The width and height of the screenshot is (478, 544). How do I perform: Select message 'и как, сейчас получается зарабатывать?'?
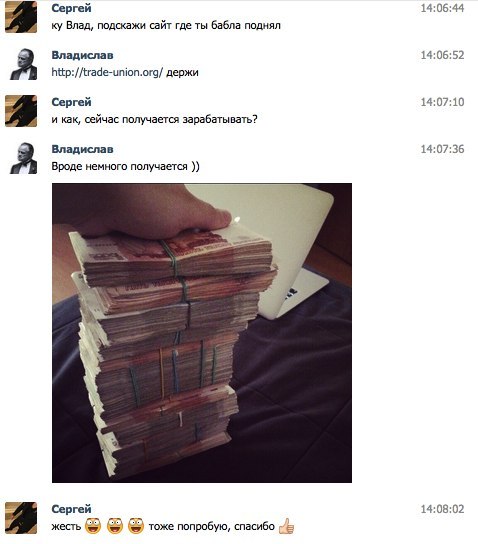coord(154,120)
